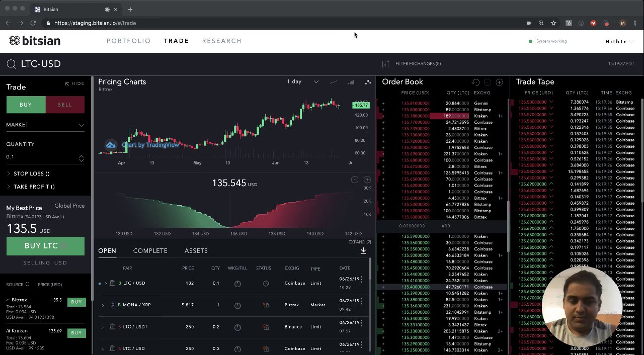
Task: Click status clock icon of LTC / USD 132 order
Action: pyautogui.click(x=266, y=284)
